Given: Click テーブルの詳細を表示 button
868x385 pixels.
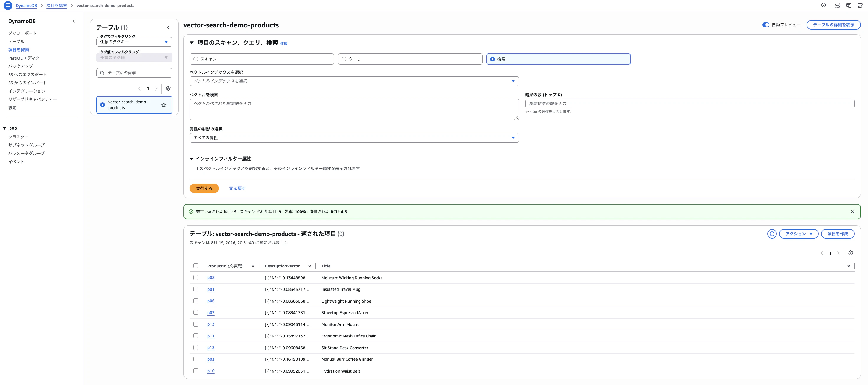Looking at the screenshot, I should coord(833,25).
